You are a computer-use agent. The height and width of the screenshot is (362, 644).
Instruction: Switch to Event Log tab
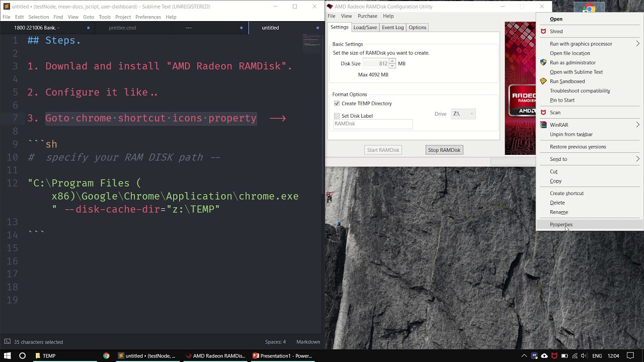pyautogui.click(x=392, y=27)
